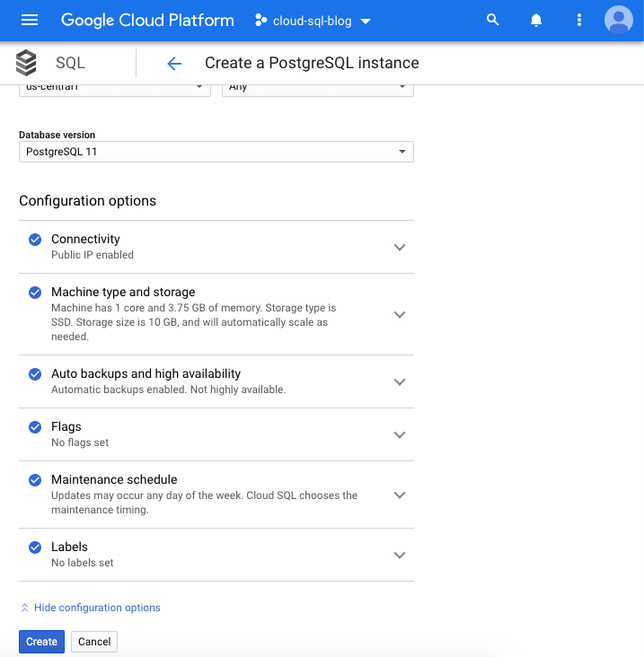Open the user account avatar
The width and height of the screenshot is (644, 657).
coord(619,20)
